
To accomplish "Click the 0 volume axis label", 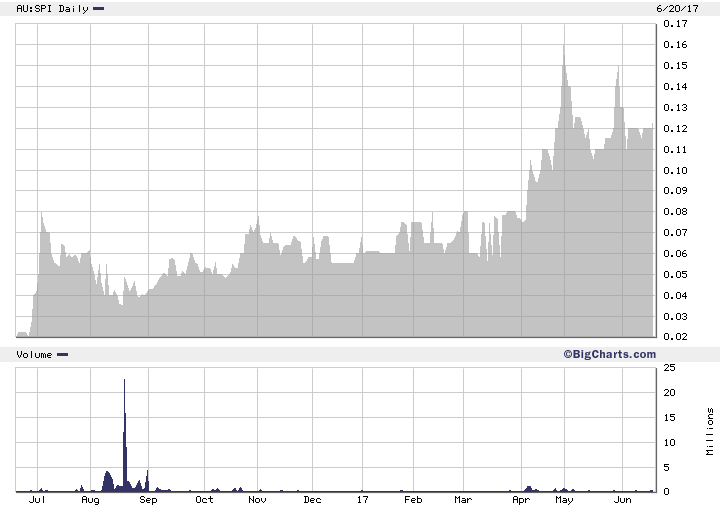I will (666, 492).
